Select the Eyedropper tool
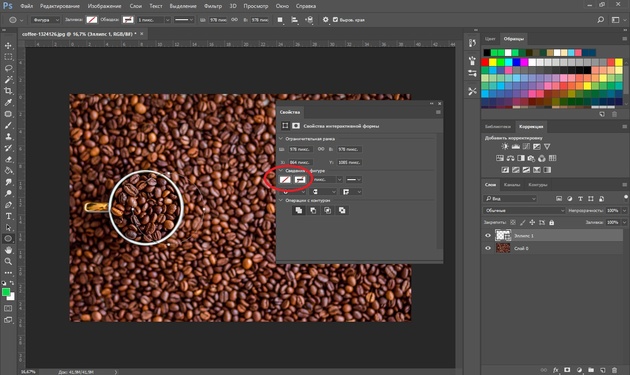 pos(8,102)
